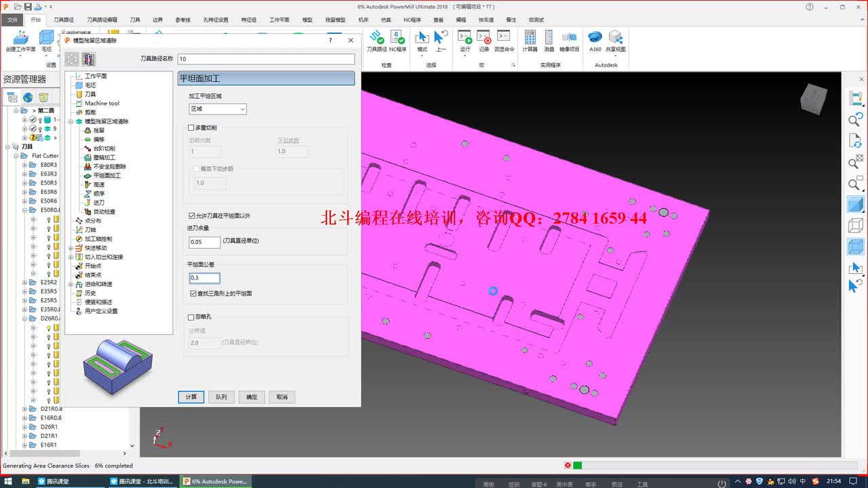
Task: Click the wireframe cube view icon
Action: pyautogui.click(x=855, y=226)
